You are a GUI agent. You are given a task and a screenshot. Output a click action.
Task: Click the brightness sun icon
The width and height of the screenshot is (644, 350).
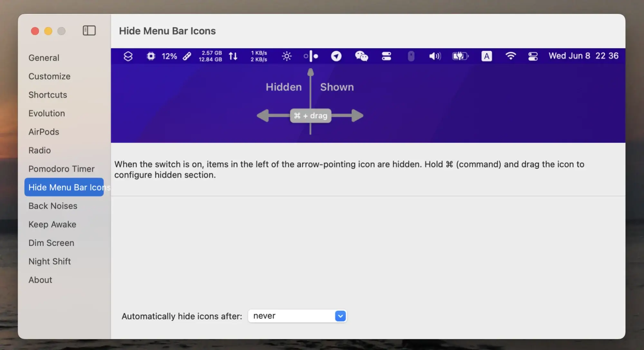[287, 56]
